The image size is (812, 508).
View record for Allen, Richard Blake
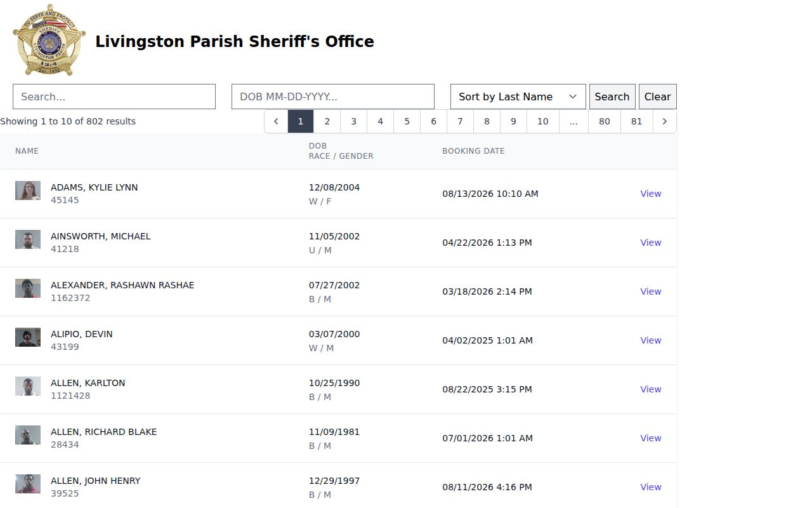(x=651, y=438)
